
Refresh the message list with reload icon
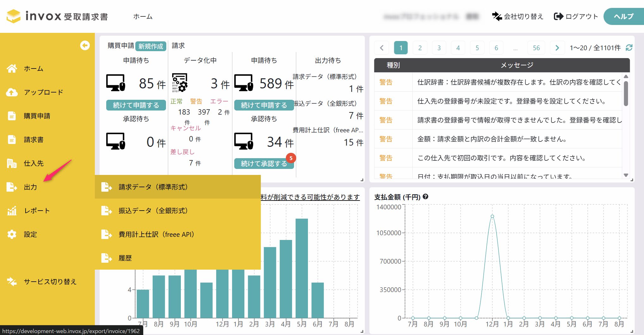coord(629,48)
